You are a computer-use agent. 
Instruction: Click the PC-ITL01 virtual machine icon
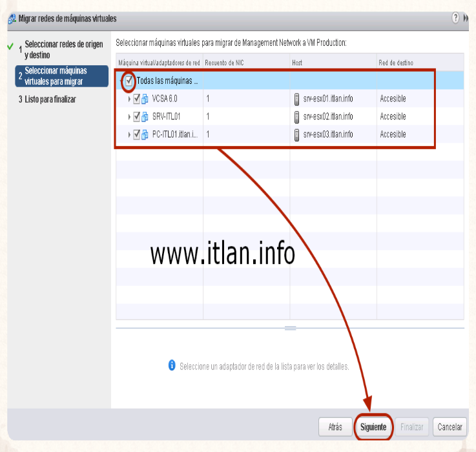tap(145, 134)
